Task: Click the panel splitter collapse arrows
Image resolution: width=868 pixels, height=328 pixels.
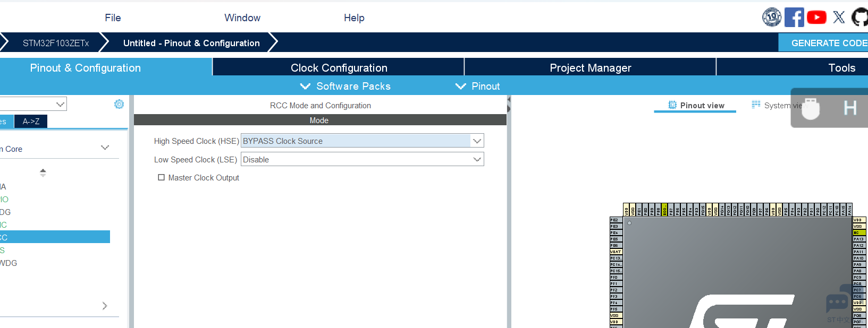Action: (x=509, y=105)
